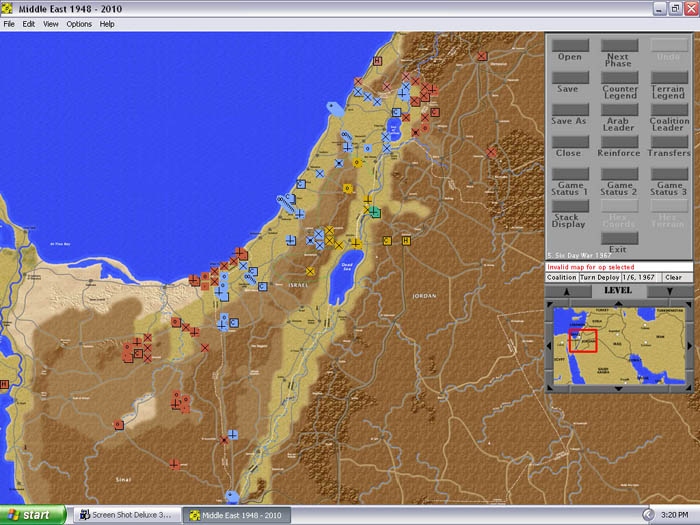Viewport: 700px width, 525px height.
Task: Increase map level with the up arrow
Action: [567, 292]
